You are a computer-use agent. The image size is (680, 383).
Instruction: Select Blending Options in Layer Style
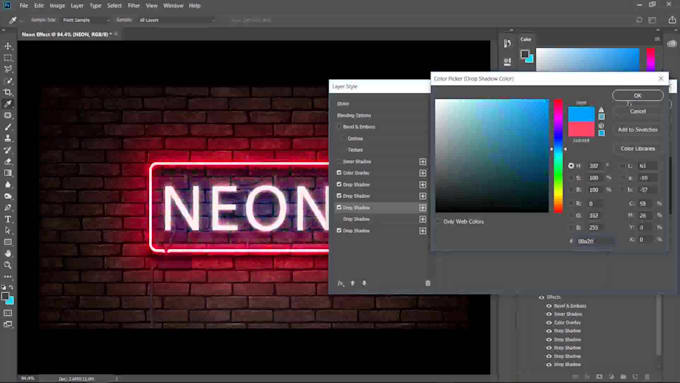click(x=354, y=115)
